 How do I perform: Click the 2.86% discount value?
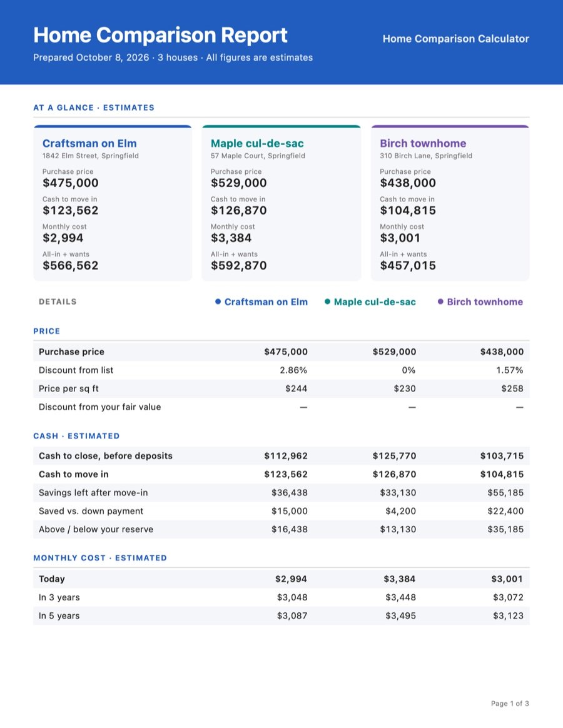tap(293, 370)
